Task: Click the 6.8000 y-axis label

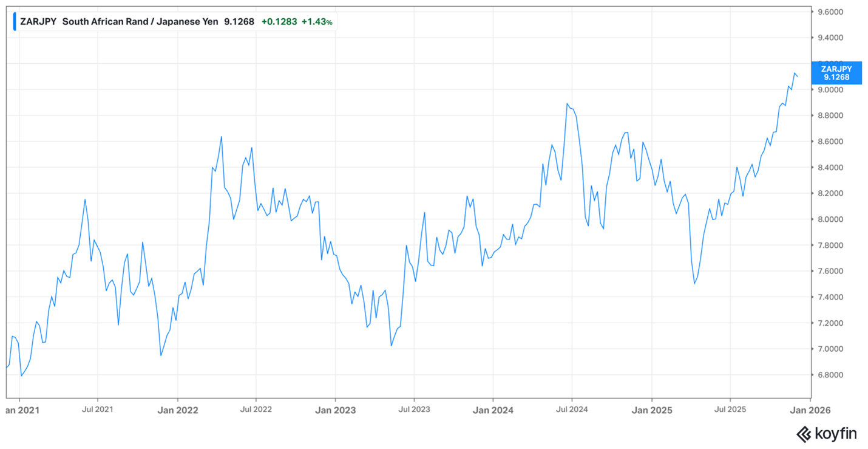Action: 831,375
